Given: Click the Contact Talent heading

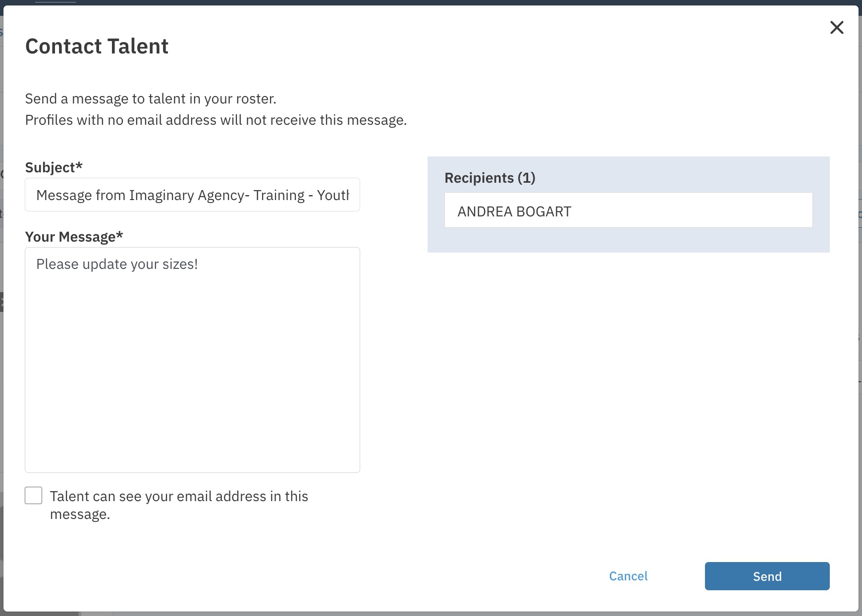Looking at the screenshot, I should (x=97, y=47).
